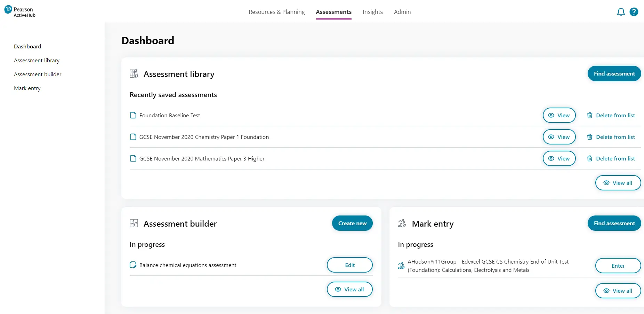Screen dimensions: 644x314
Task: Open the Resources & Planning tab
Action: (276, 12)
